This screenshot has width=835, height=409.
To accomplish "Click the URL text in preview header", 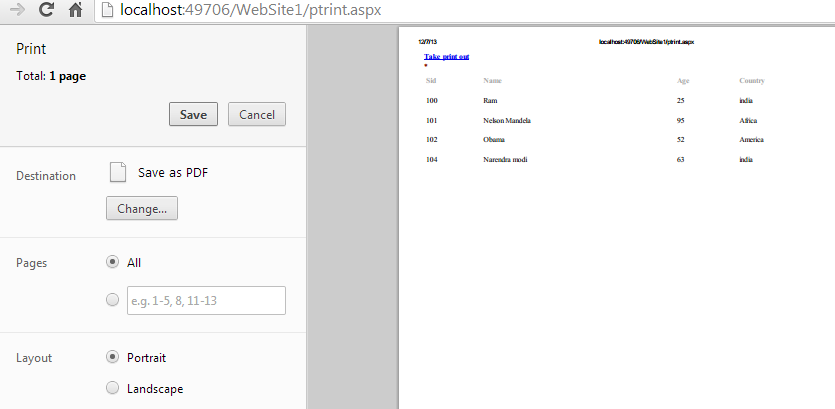I will coord(646,42).
